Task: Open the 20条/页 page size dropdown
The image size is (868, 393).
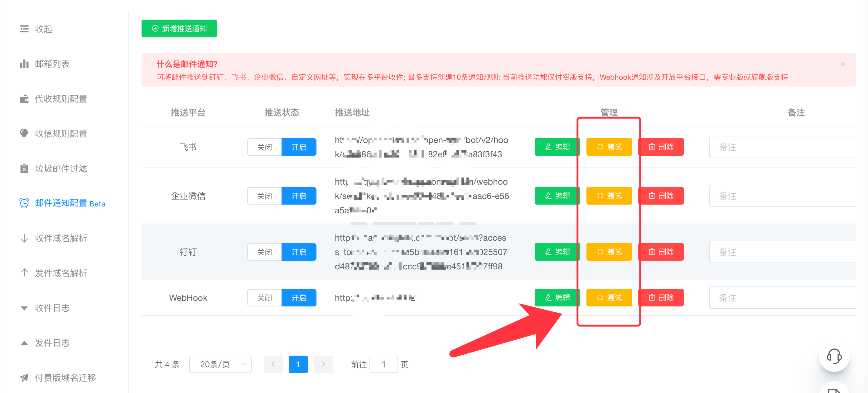Action: [x=220, y=364]
